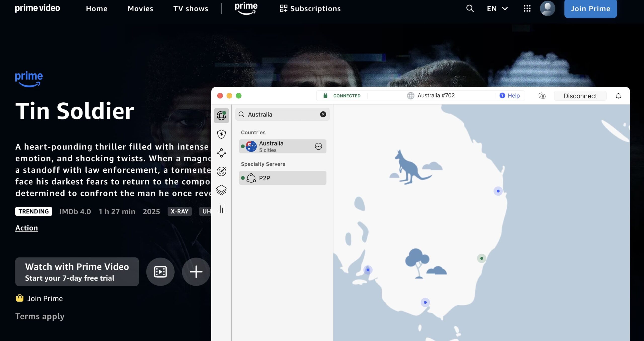The image size is (644, 341).
Task: Open the statistics bar chart panel
Action: pos(221,209)
